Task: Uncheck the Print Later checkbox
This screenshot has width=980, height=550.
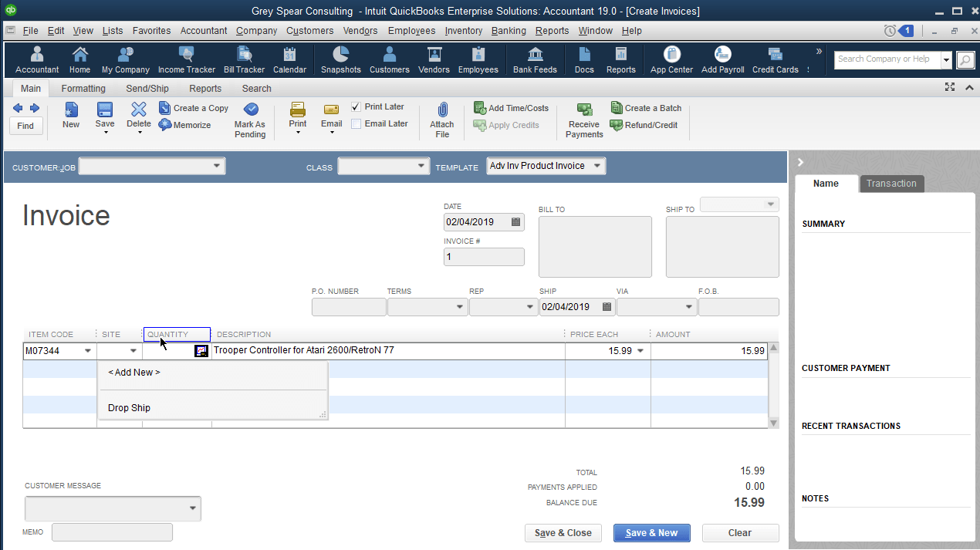Action: pos(356,106)
